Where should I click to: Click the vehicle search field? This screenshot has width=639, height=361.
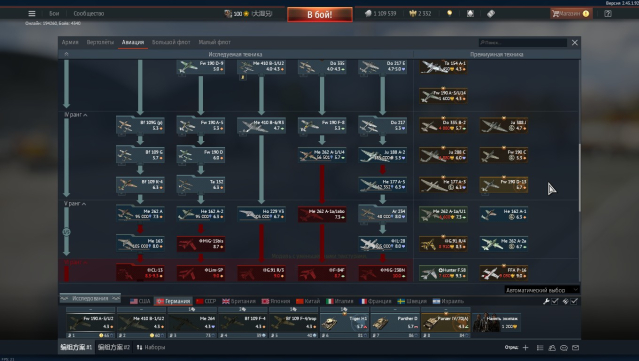(523, 42)
